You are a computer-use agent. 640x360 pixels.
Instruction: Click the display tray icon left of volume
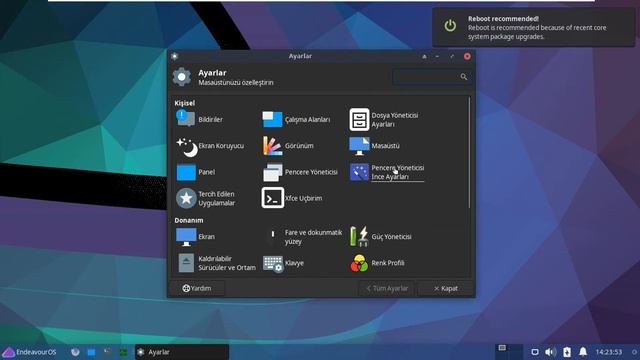pyautogui.click(x=534, y=352)
